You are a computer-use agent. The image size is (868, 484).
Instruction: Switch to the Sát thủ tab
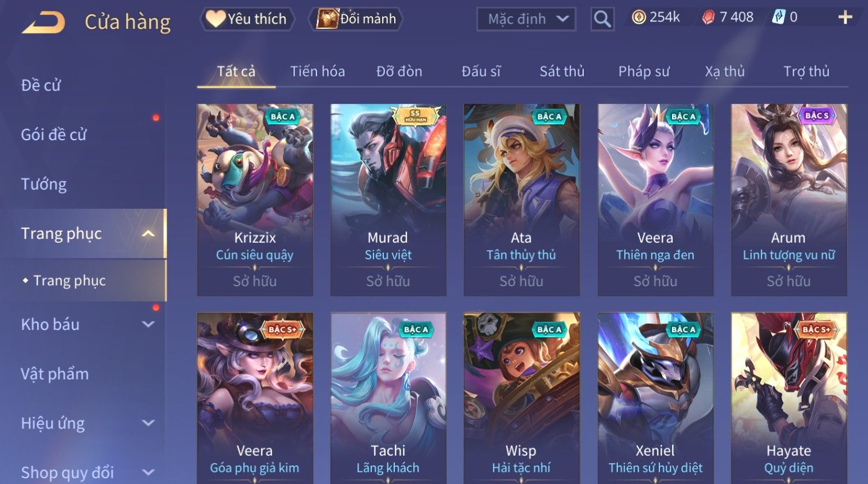pyautogui.click(x=562, y=72)
